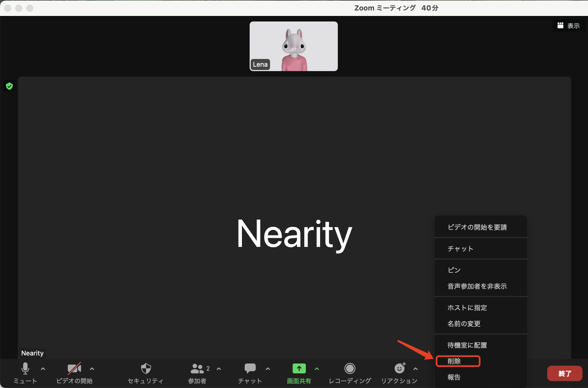Open the Security shield icon
This screenshot has width=588, height=388.
(x=146, y=368)
